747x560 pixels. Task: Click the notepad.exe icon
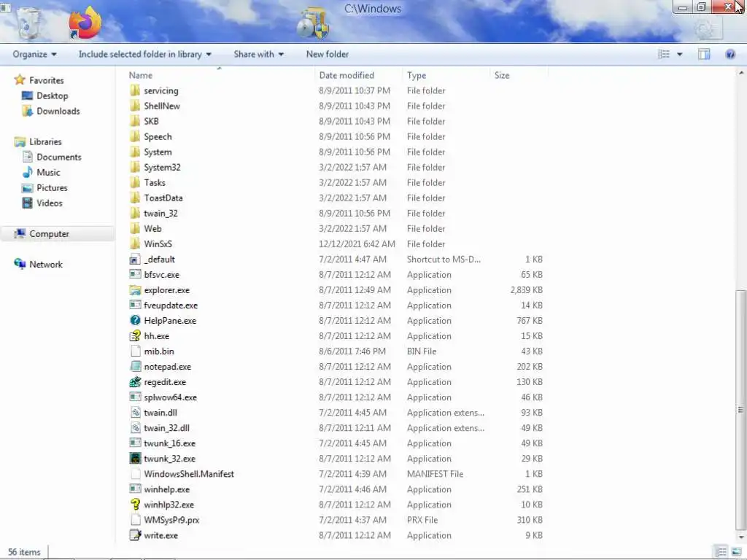coord(135,367)
